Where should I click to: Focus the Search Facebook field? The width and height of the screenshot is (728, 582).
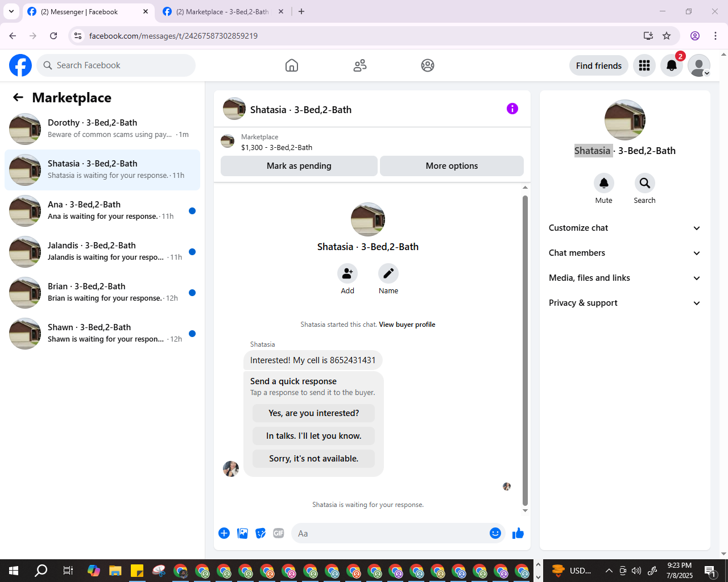[116, 65]
